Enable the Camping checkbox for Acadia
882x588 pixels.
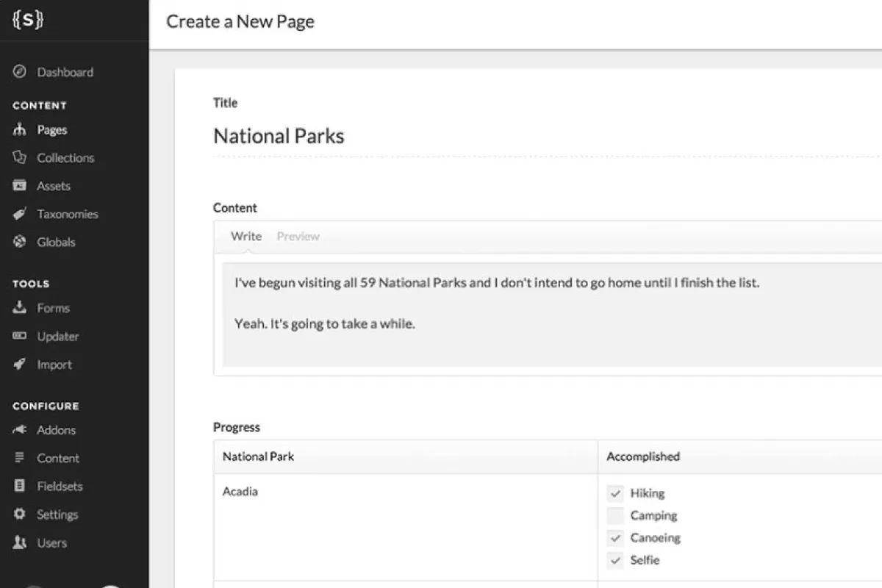(615, 516)
